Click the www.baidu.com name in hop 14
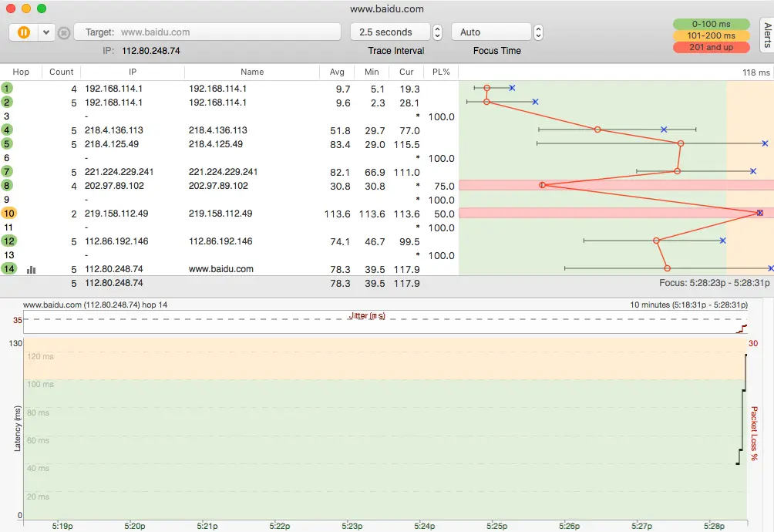This screenshot has height=532, width=774. (x=221, y=269)
